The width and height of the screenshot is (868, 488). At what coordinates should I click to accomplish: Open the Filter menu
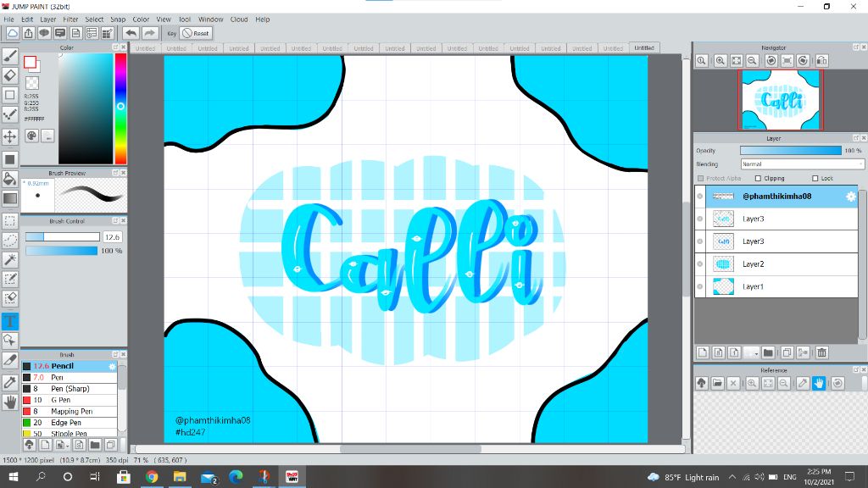click(x=70, y=19)
